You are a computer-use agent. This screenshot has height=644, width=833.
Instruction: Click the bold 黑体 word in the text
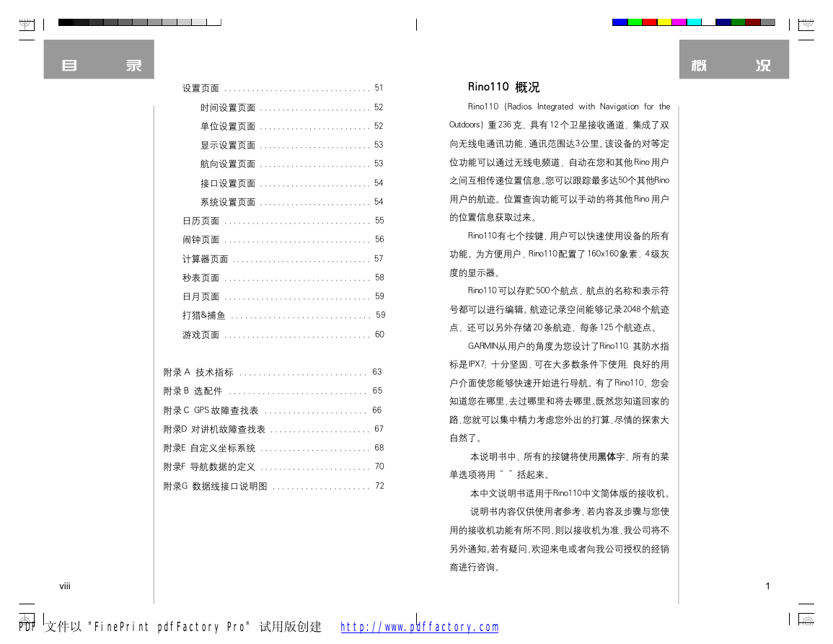pos(607,456)
